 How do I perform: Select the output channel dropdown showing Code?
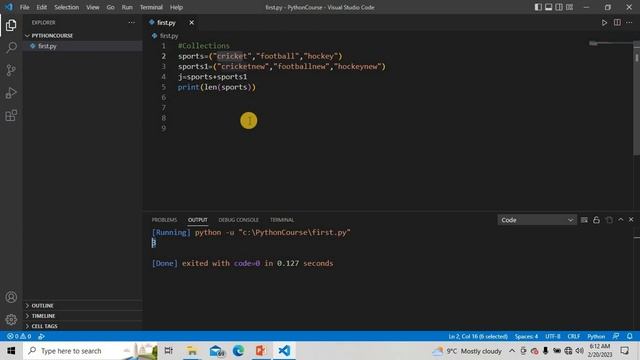(537, 220)
